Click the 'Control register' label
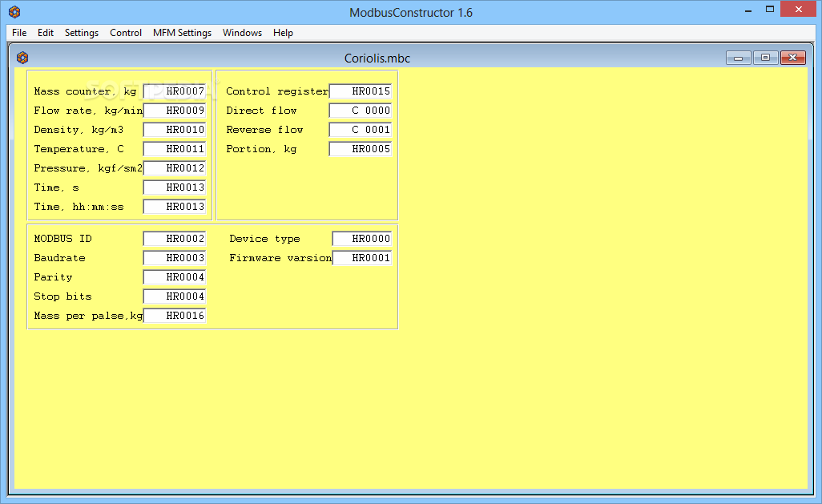The width and height of the screenshot is (822, 504). [277, 91]
